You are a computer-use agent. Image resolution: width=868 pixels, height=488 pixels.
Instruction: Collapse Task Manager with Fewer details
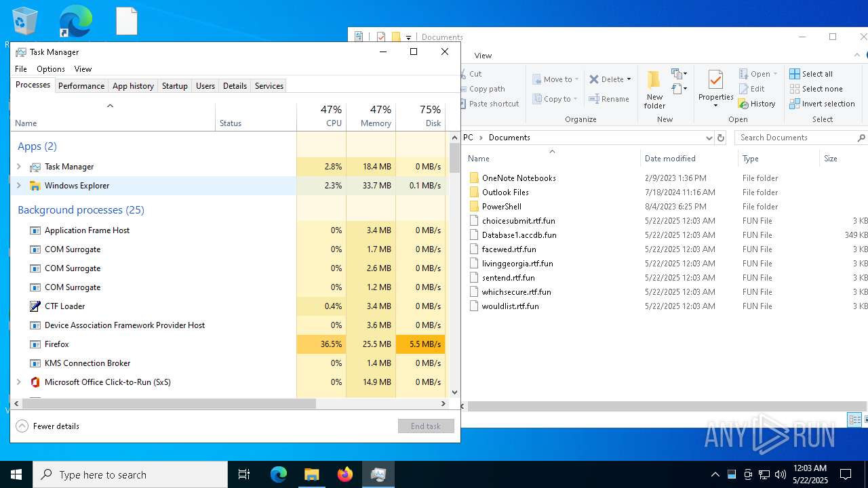[47, 426]
